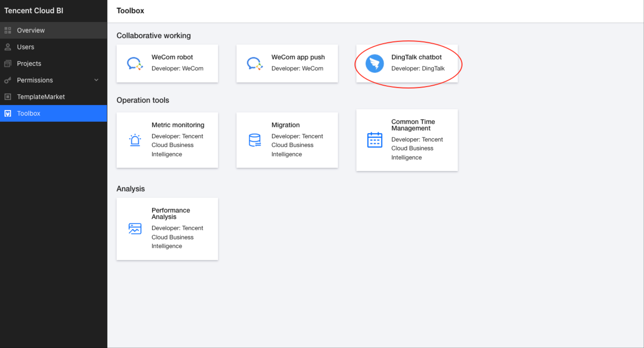The width and height of the screenshot is (644, 348).
Task: Click the Tencent Cloud BI header title
Action: 34,11
